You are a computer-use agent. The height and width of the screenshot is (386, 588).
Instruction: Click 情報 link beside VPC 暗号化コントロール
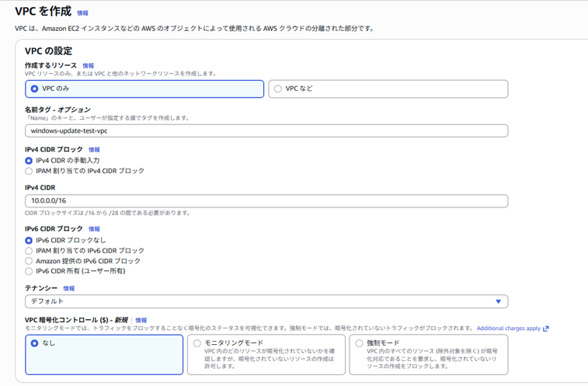click(x=141, y=320)
